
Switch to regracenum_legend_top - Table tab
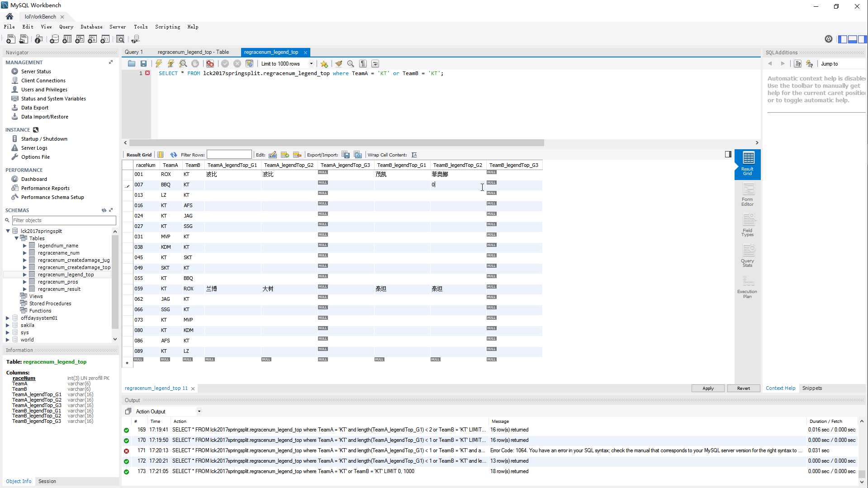193,52
